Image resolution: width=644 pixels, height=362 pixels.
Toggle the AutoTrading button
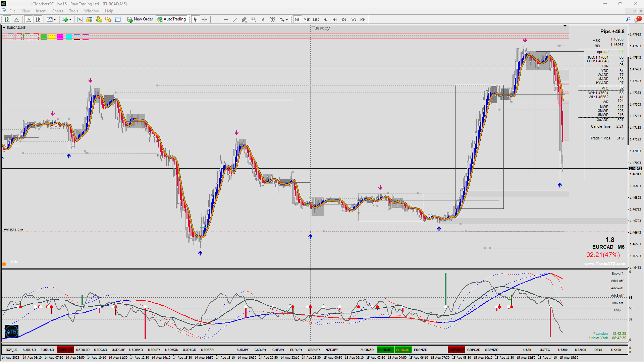(171, 19)
